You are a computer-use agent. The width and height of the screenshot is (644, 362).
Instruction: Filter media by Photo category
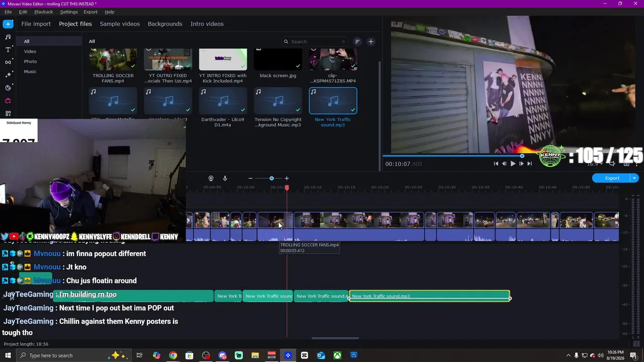click(49, 61)
